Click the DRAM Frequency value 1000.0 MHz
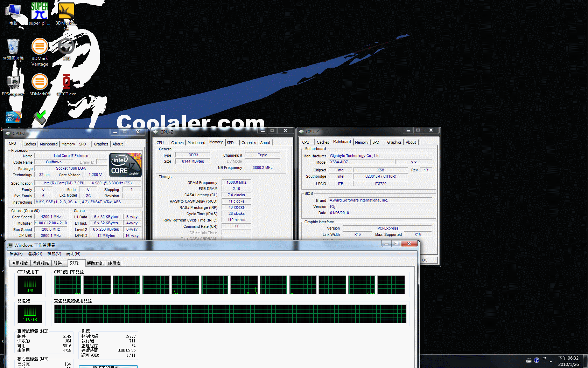Image resolution: width=588 pixels, height=368 pixels. pos(237,183)
